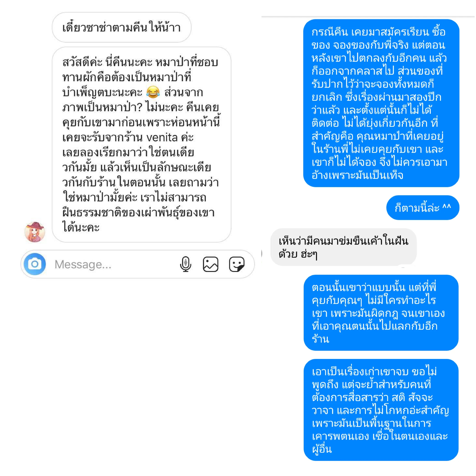Screen dimensions: 476x476
Task: Tap the laughing emoji in the message
Action: [153, 92]
